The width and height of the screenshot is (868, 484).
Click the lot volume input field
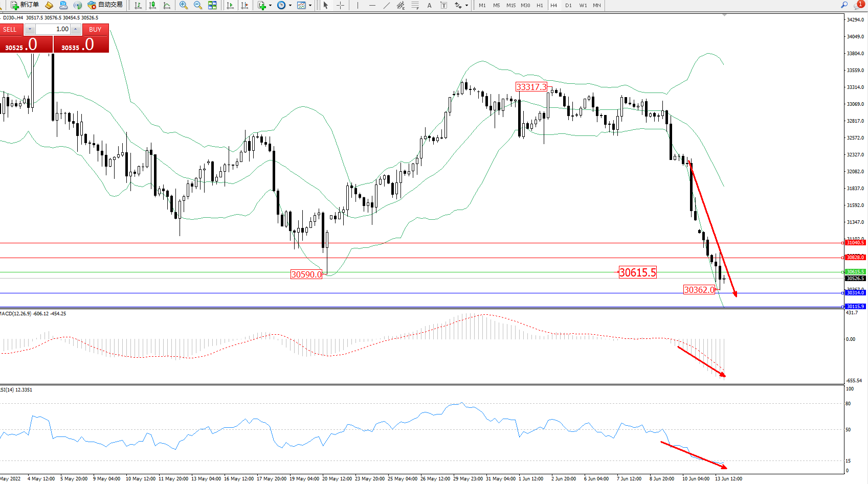click(x=53, y=29)
